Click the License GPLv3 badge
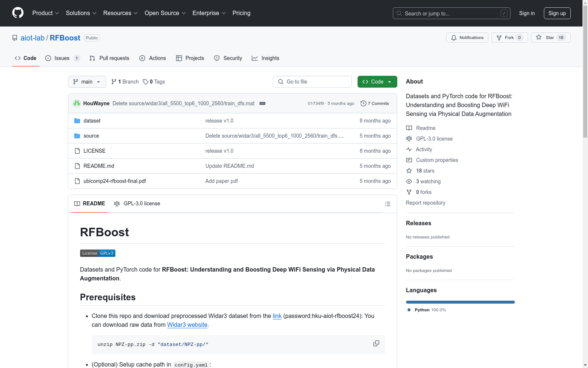The image size is (588, 368). 98,253
